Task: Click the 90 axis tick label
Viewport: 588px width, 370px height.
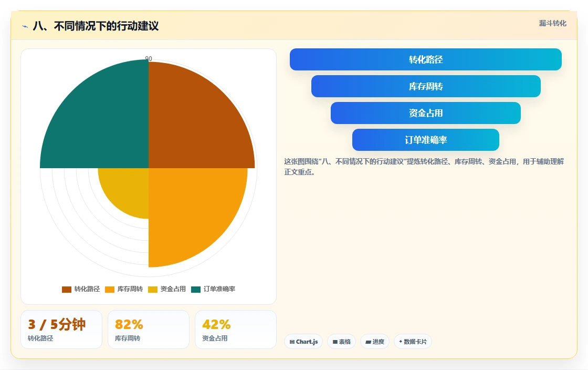Action: point(149,58)
